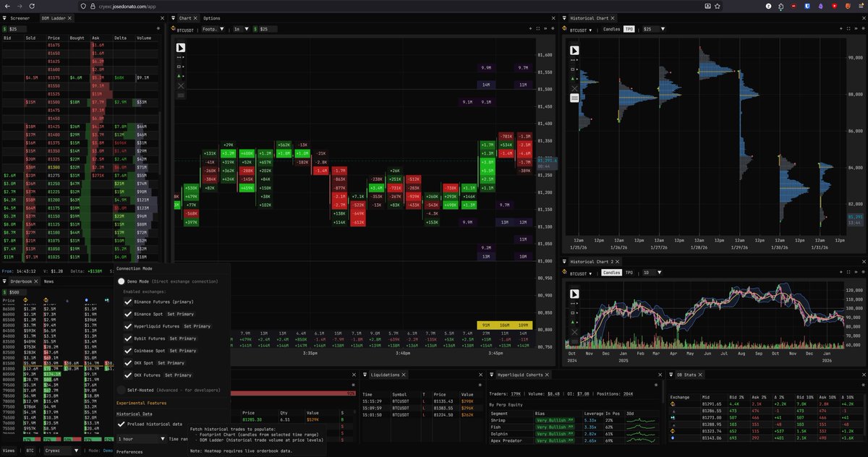Uncheck OKX Futures exchange

coord(128,375)
